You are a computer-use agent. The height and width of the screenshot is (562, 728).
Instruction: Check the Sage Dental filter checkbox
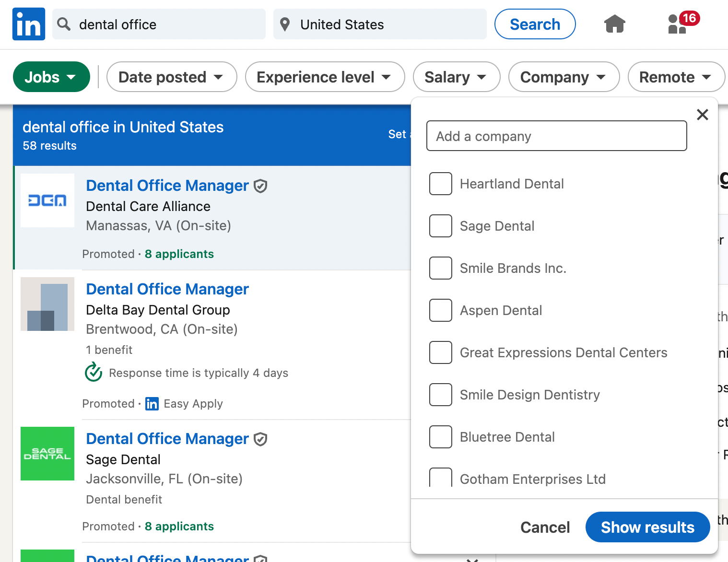point(441,226)
